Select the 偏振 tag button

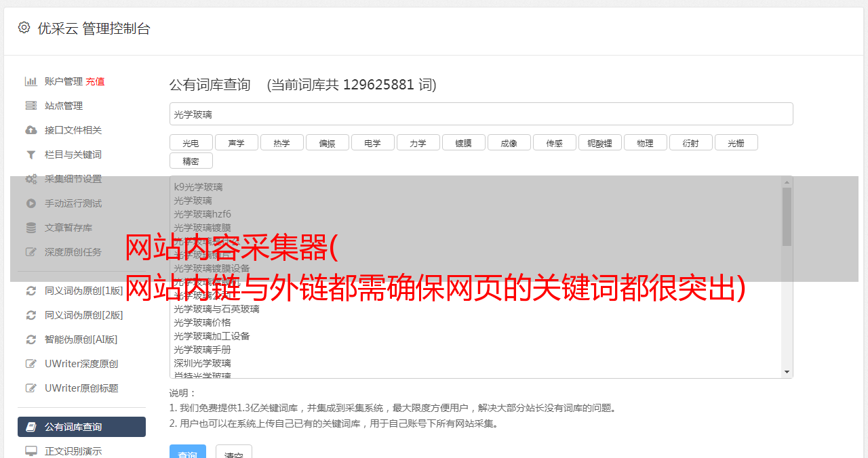click(x=328, y=142)
